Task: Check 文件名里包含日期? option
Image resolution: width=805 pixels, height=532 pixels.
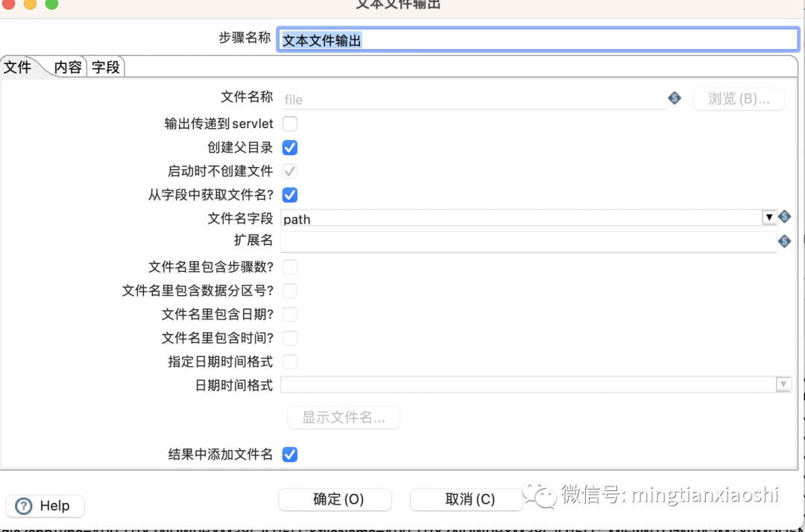Action: click(290, 314)
